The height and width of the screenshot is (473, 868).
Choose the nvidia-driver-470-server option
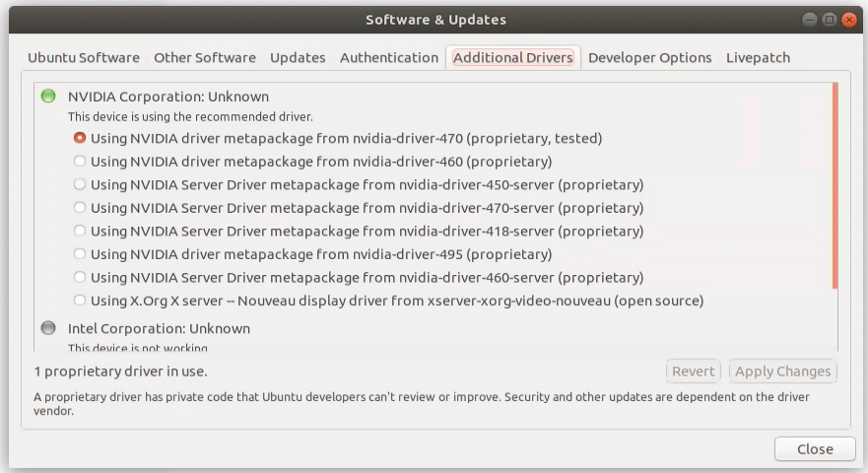point(80,208)
